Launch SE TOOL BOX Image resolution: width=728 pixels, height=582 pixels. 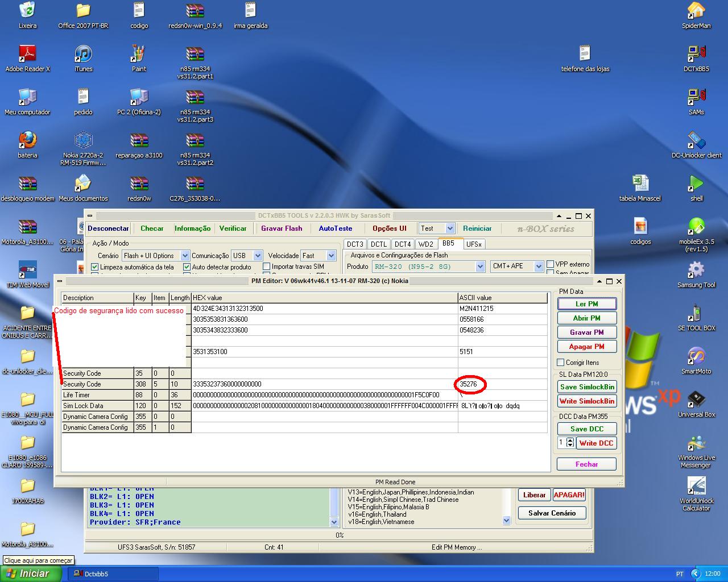[696, 318]
